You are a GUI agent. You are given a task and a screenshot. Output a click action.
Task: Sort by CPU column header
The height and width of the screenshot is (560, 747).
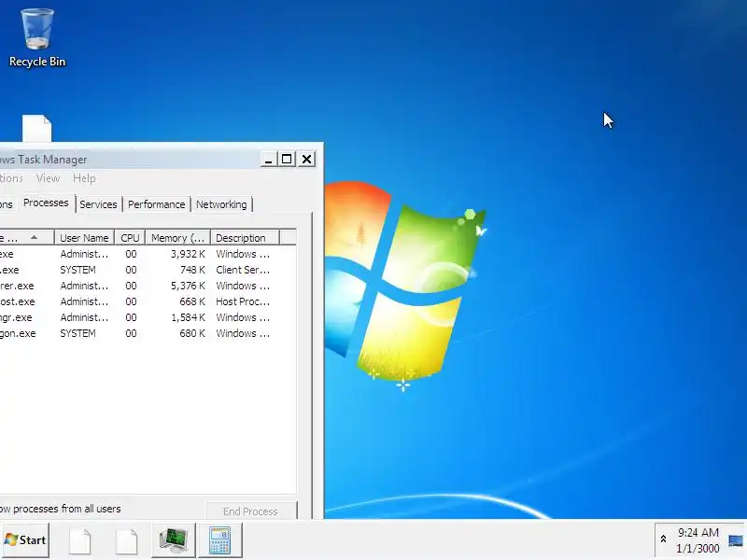click(x=130, y=238)
